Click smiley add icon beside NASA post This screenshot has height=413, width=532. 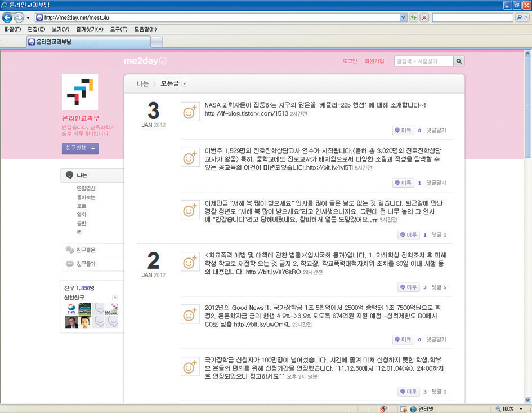coord(190,112)
